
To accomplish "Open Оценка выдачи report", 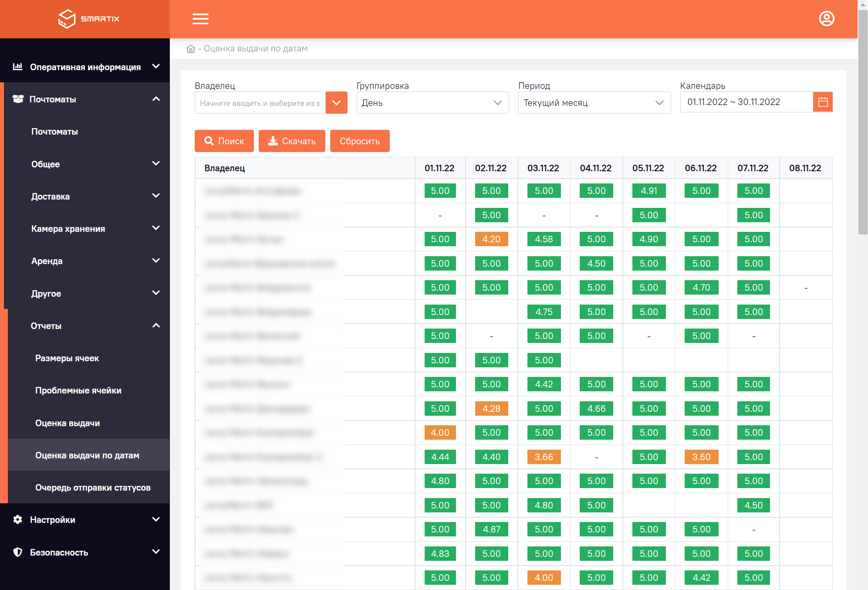I will point(68,423).
